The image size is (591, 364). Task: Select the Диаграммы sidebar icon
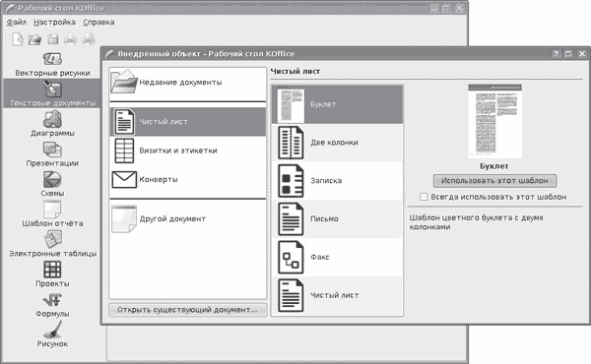pos(52,119)
